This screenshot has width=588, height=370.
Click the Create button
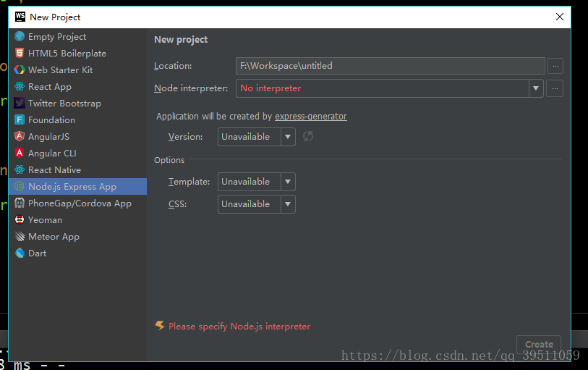539,344
